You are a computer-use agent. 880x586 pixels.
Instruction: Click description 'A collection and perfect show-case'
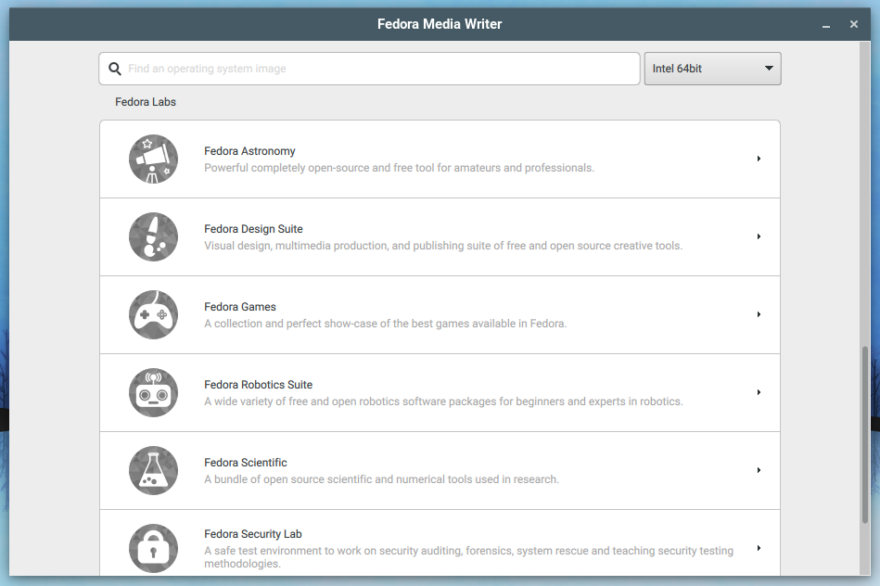point(386,324)
